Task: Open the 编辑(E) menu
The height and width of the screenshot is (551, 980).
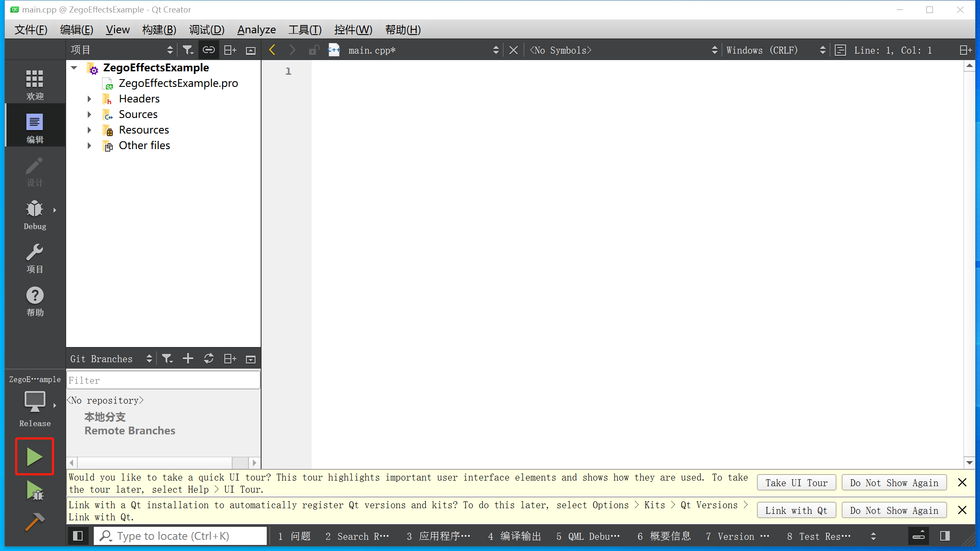Action: pyautogui.click(x=77, y=30)
